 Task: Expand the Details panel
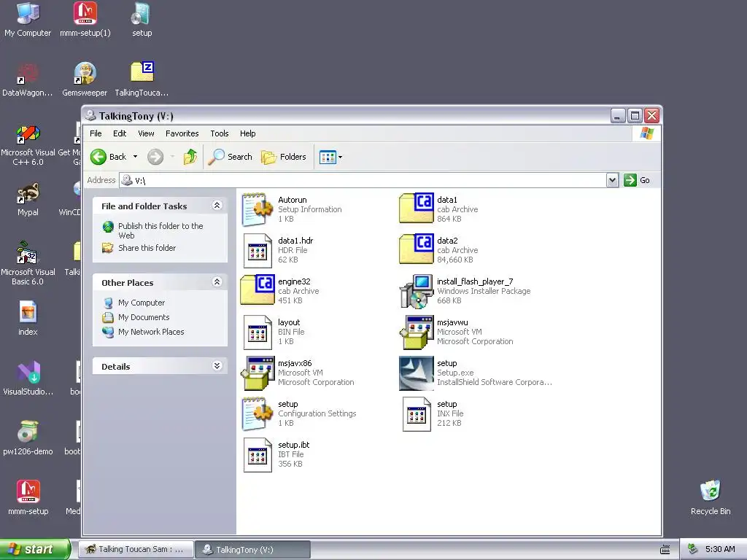click(217, 366)
